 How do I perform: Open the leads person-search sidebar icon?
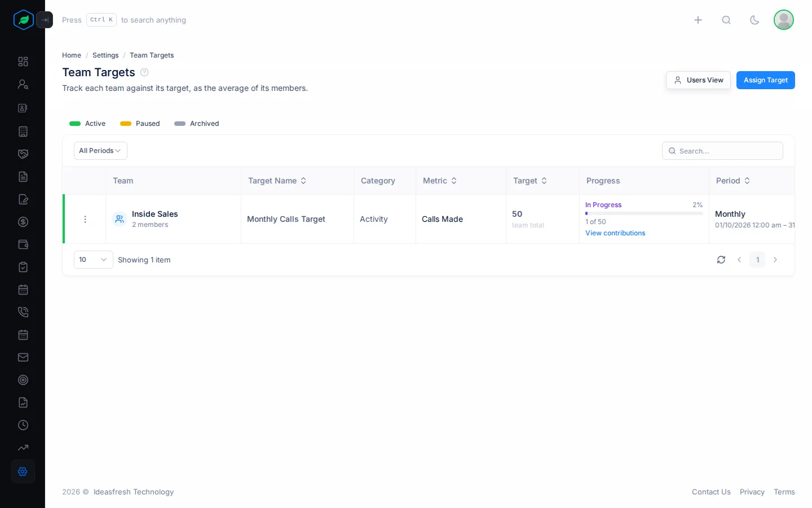coord(23,84)
